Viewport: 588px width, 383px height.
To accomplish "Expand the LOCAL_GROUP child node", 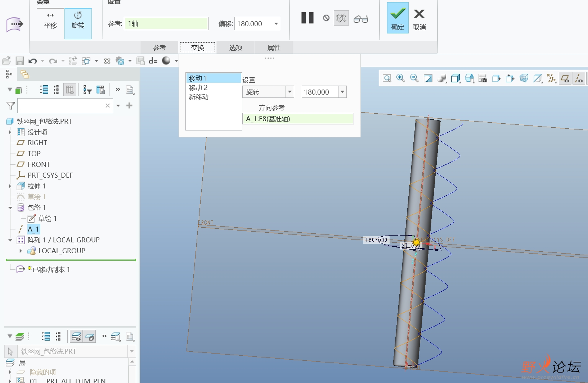I will point(21,251).
